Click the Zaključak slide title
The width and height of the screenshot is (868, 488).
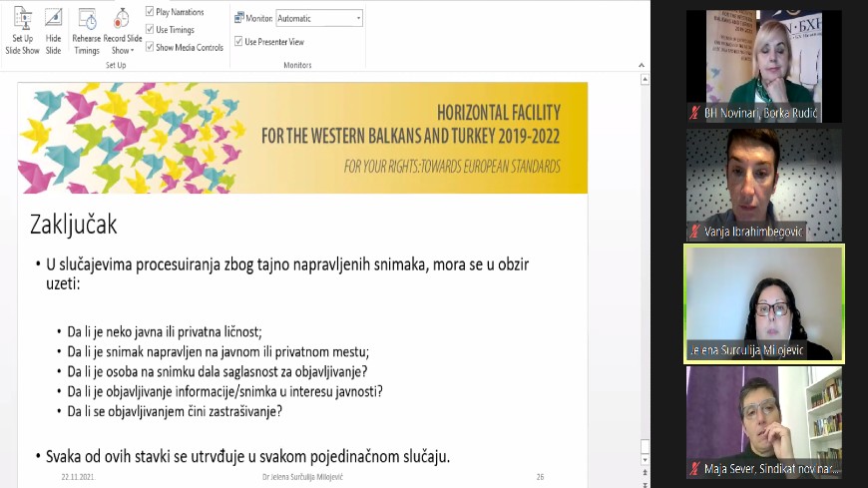coord(75,226)
